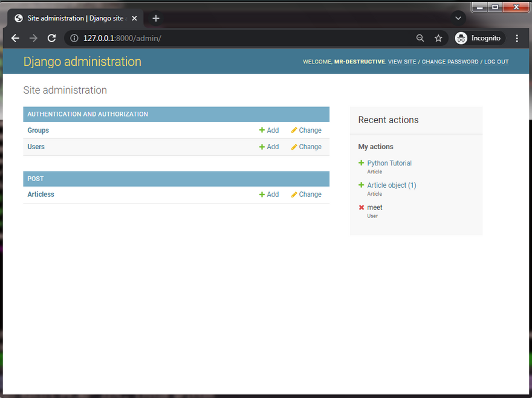Open Python Tutorial recent action
This screenshot has width=532, height=398.
[389, 163]
